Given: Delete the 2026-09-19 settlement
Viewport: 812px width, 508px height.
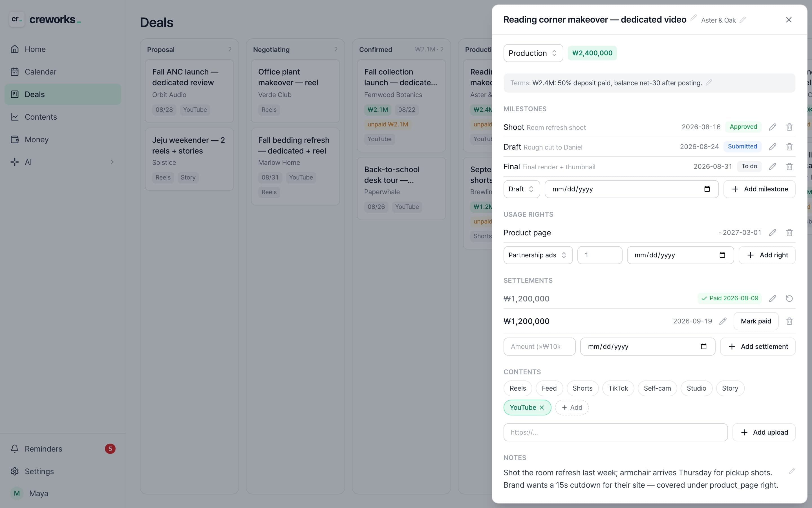Looking at the screenshot, I should 789,321.
